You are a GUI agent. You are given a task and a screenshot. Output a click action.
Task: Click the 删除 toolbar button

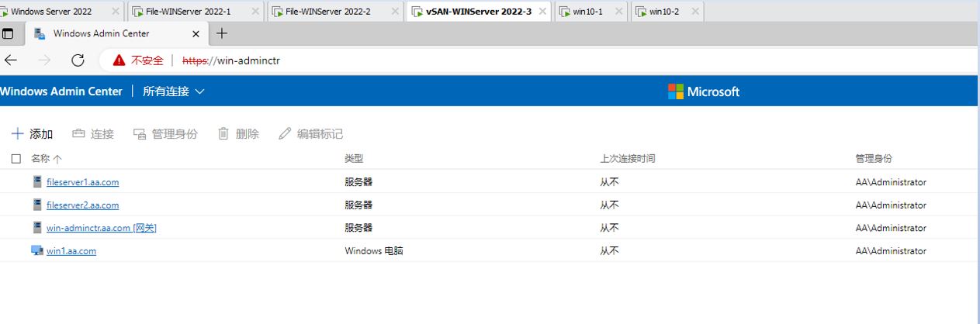(x=238, y=134)
